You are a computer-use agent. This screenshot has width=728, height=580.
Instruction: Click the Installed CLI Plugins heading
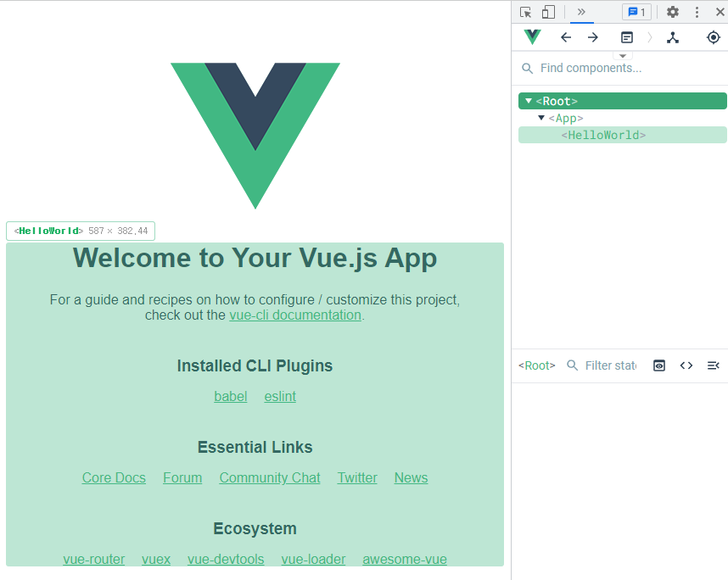pyautogui.click(x=255, y=365)
